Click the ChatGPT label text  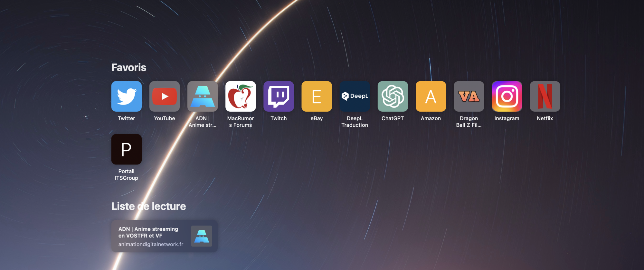pyautogui.click(x=393, y=118)
